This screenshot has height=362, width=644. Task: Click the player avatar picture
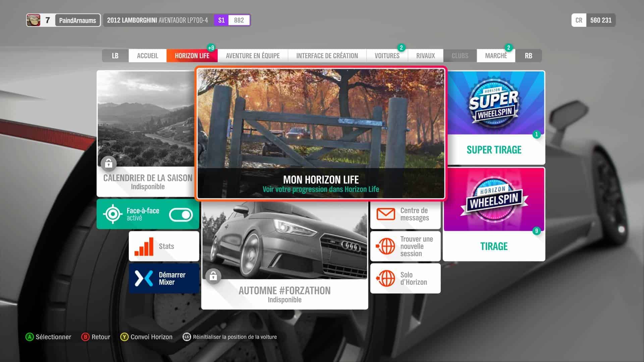[34, 20]
